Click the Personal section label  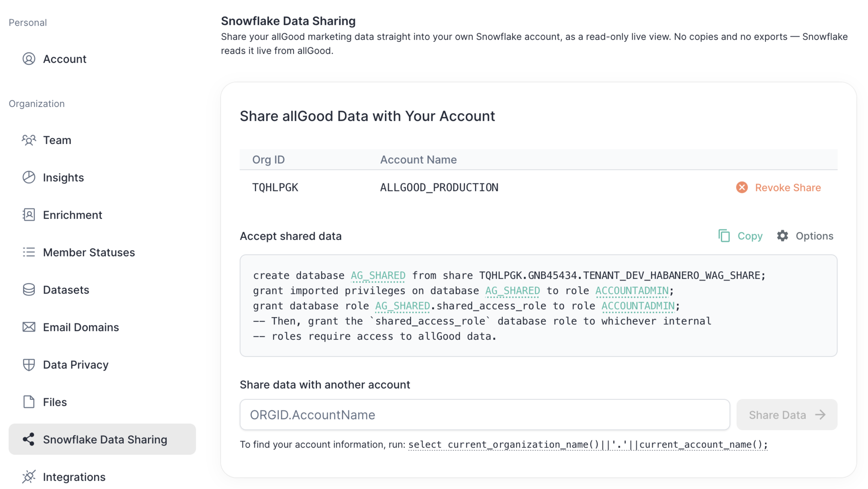point(28,23)
